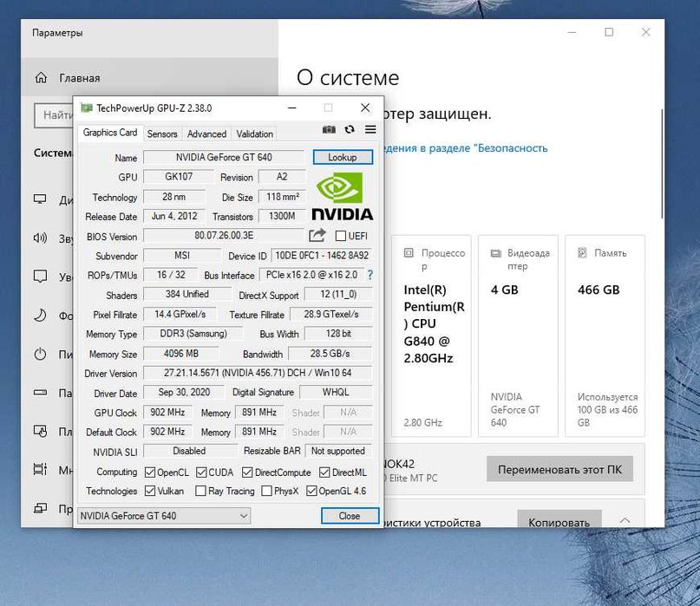This screenshot has height=606, width=700.
Task: Click the BIOS Version field 80.07.26.00.3E
Action: (224, 236)
